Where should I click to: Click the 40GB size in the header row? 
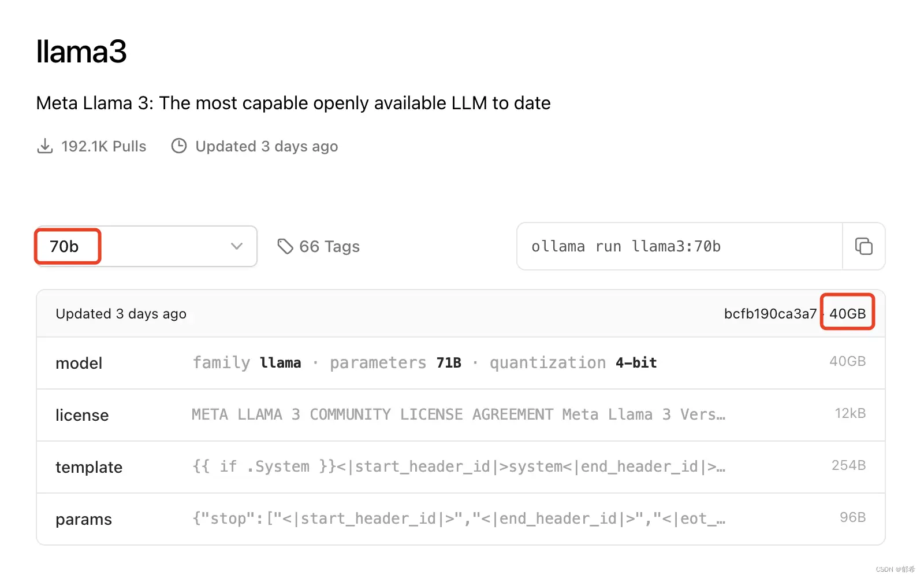[x=848, y=314]
